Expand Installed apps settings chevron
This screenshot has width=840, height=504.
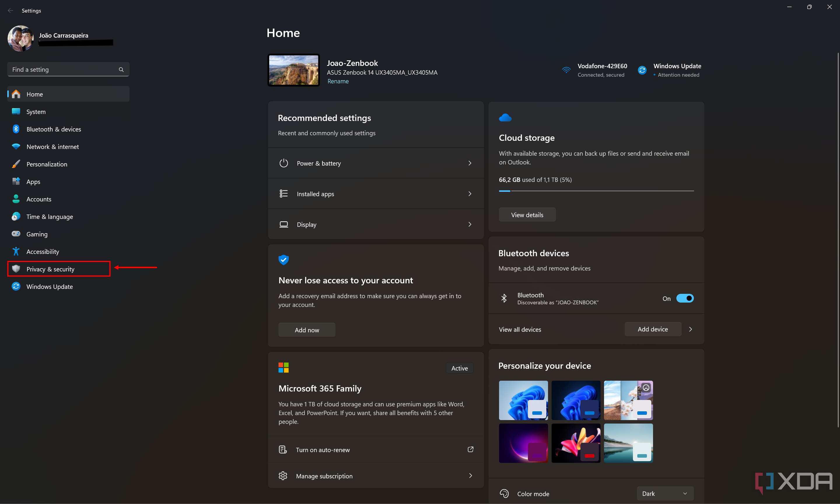pyautogui.click(x=470, y=194)
